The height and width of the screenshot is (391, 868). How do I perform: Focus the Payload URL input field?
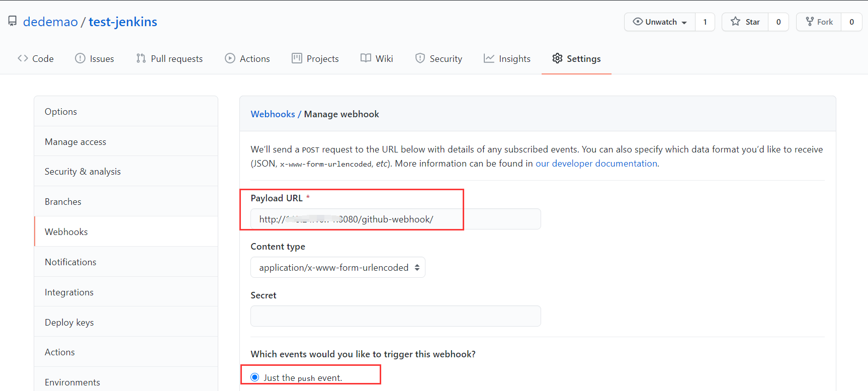[x=396, y=219]
